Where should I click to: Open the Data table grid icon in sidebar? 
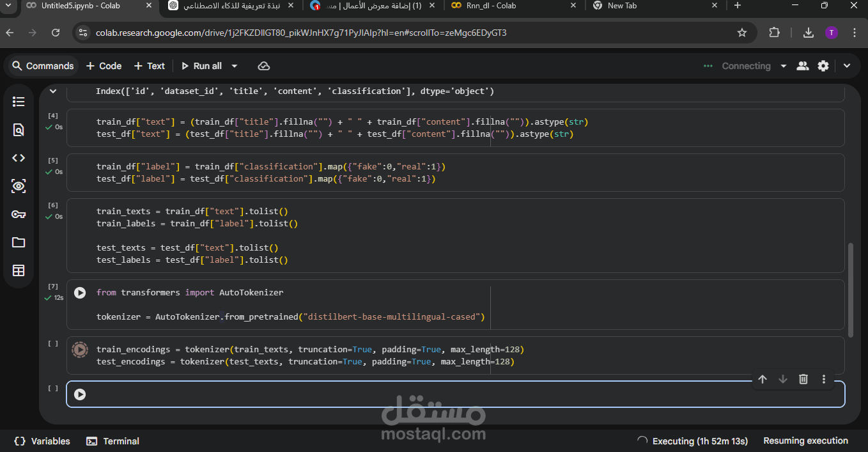point(19,270)
